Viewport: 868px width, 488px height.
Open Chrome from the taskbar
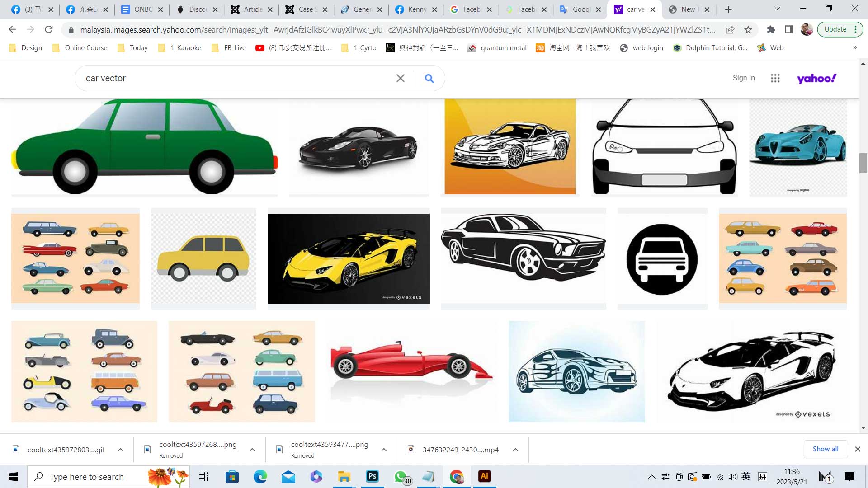tap(457, 476)
